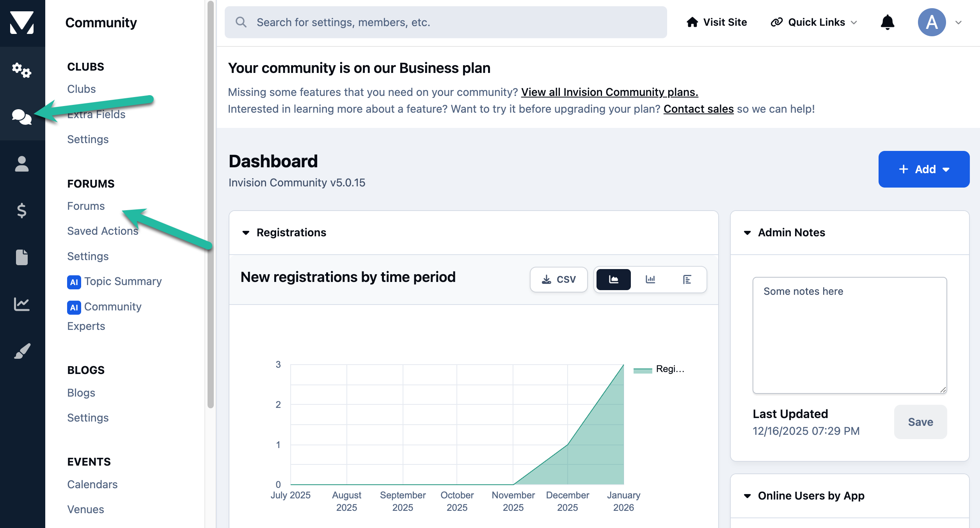Collapse the Admin Notes widget
Image resolution: width=980 pixels, height=528 pixels.
(747, 233)
